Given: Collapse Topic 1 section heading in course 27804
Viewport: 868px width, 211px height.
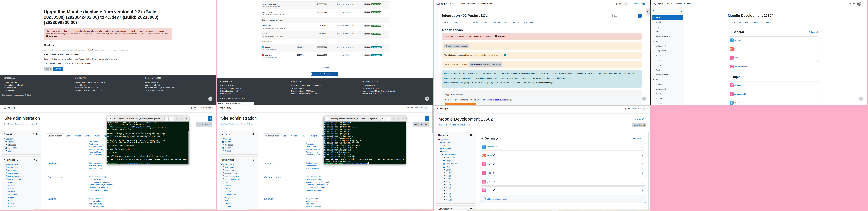Looking at the screenshot, I should 730,77.
